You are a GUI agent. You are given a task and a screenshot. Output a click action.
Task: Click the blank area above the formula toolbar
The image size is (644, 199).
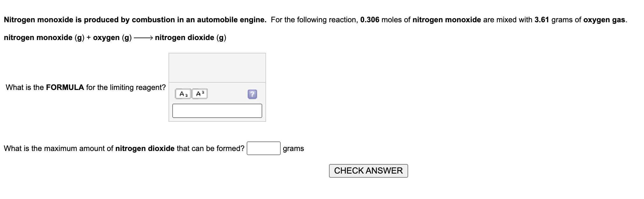pyautogui.click(x=217, y=67)
